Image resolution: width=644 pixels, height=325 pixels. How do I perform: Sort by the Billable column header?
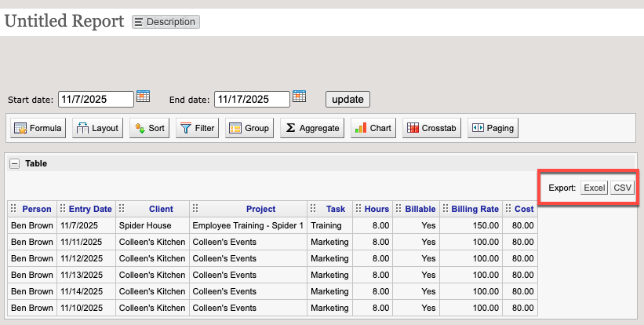click(420, 209)
